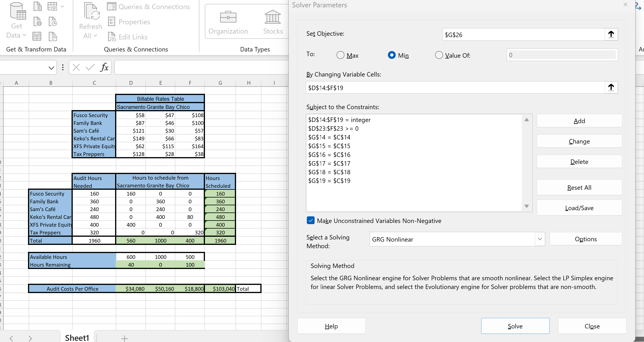644x342 pixels.
Task: Click the Solve button
Action: coord(515,326)
